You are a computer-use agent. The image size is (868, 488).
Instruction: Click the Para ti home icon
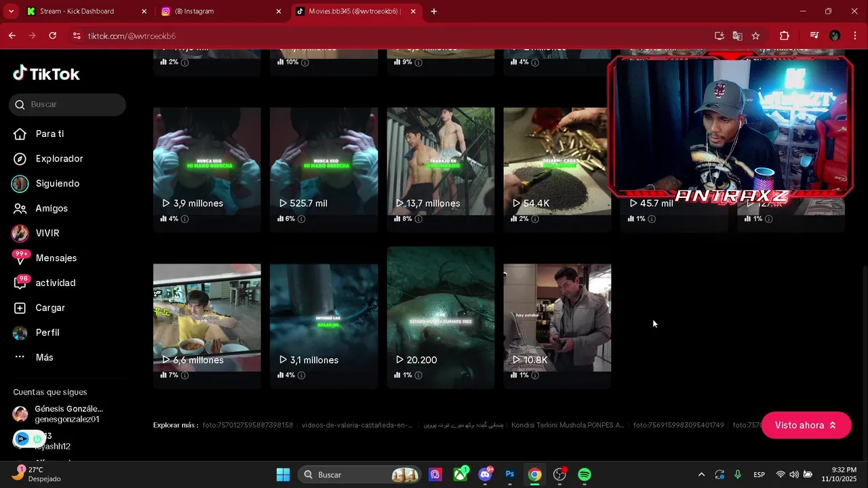[20, 134]
